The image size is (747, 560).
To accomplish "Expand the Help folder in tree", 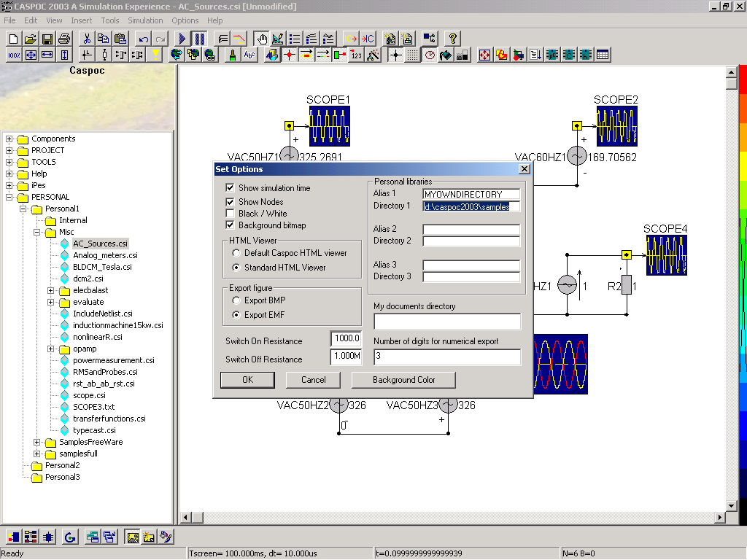I will point(9,174).
